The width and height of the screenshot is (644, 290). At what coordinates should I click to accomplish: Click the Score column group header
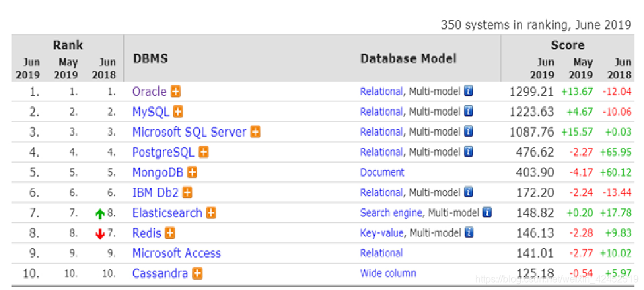point(567,45)
